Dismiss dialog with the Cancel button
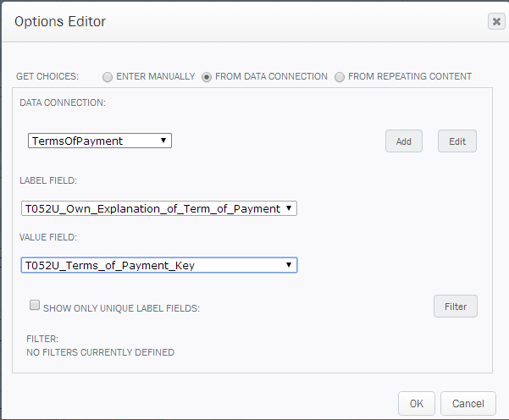The width and height of the screenshot is (509, 420). pyautogui.click(x=468, y=403)
